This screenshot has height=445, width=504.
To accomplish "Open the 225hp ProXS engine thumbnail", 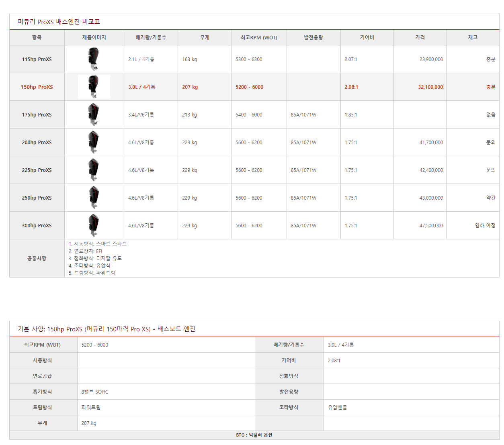I will (x=94, y=170).
